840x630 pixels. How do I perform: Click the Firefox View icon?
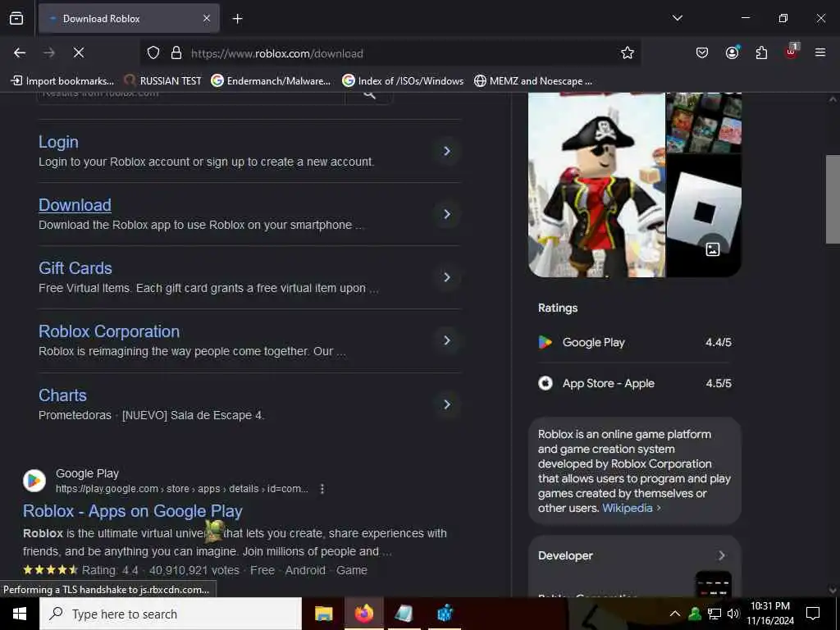[16, 18]
